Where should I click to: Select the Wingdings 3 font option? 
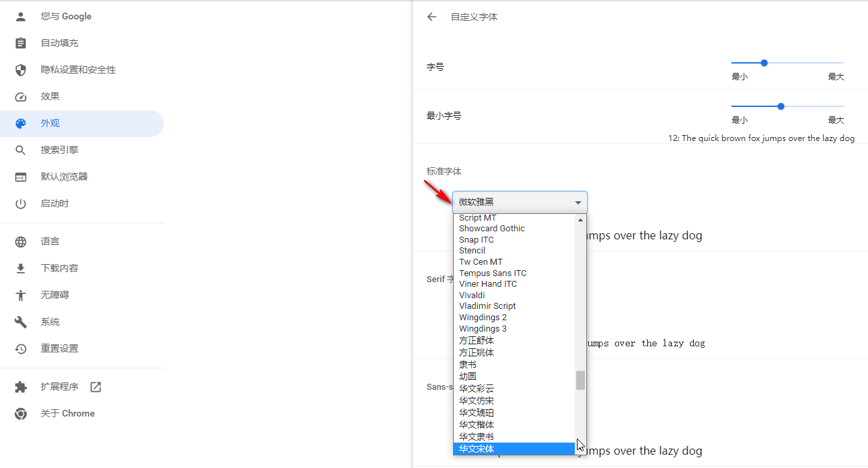point(514,329)
